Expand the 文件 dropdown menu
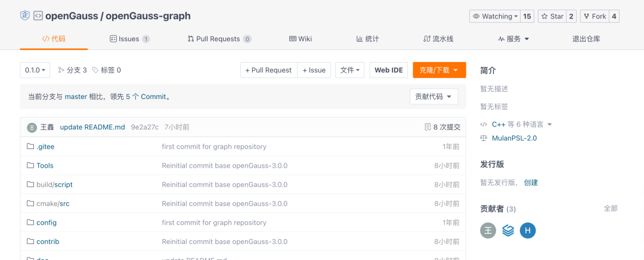This screenshot has height=260, width=644. 349,70
